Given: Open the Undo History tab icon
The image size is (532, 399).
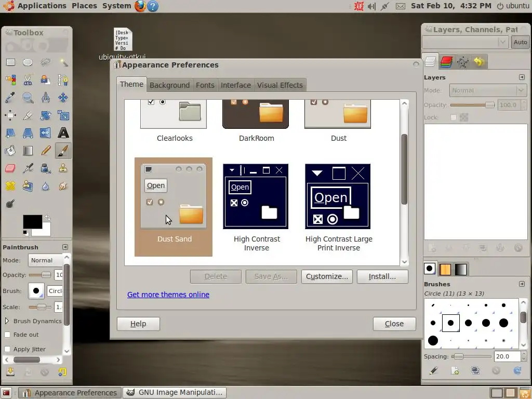Looking at the screenshot, I should coord(478,62).
